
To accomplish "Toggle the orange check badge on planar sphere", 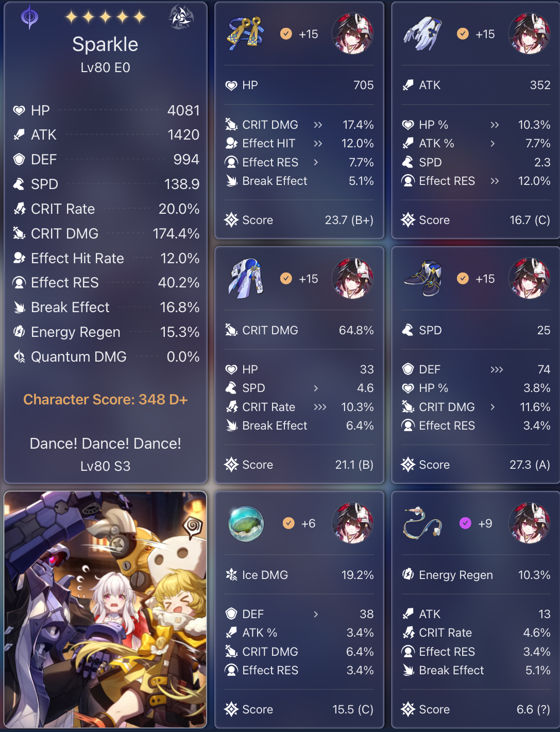I will (289, 523).
